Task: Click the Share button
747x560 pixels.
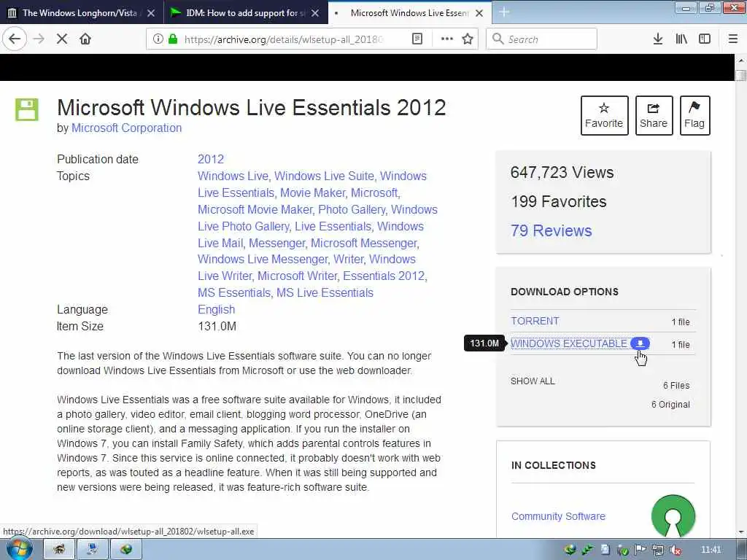Action: tap(654, 116)
